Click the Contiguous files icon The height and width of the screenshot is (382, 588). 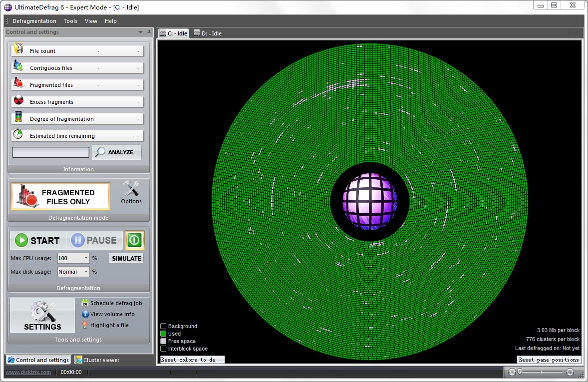pyautogui.click(x=18, y=66)
